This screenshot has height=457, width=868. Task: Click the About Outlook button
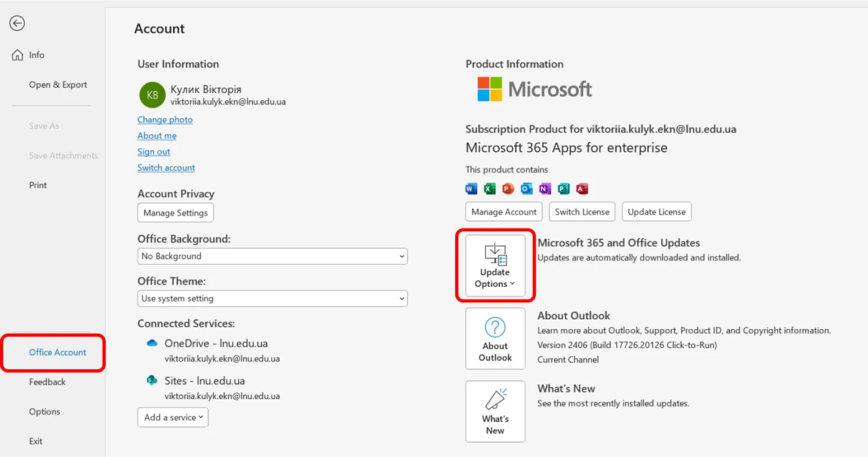(x=495, y=339)
